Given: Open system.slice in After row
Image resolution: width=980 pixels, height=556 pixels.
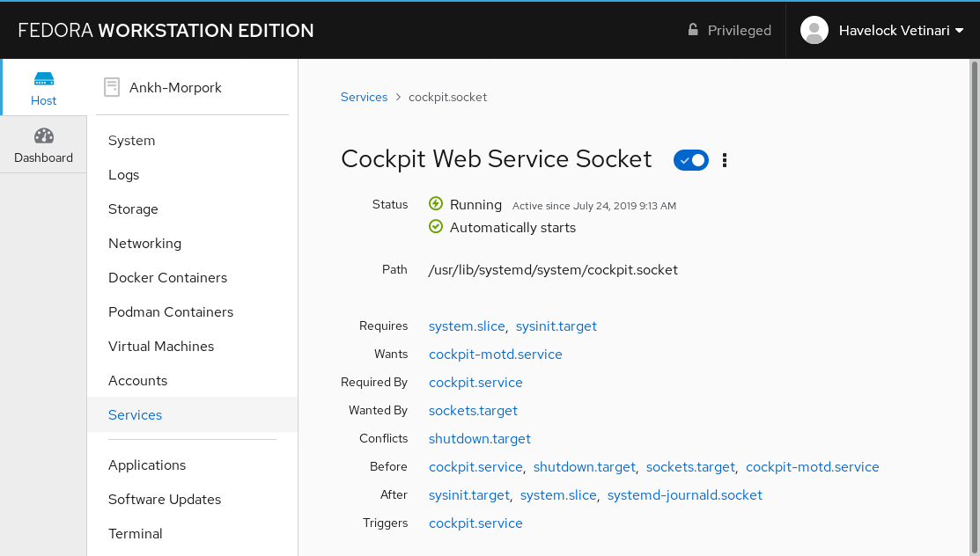Looking at the screenshot, I should tap(558, 494).
